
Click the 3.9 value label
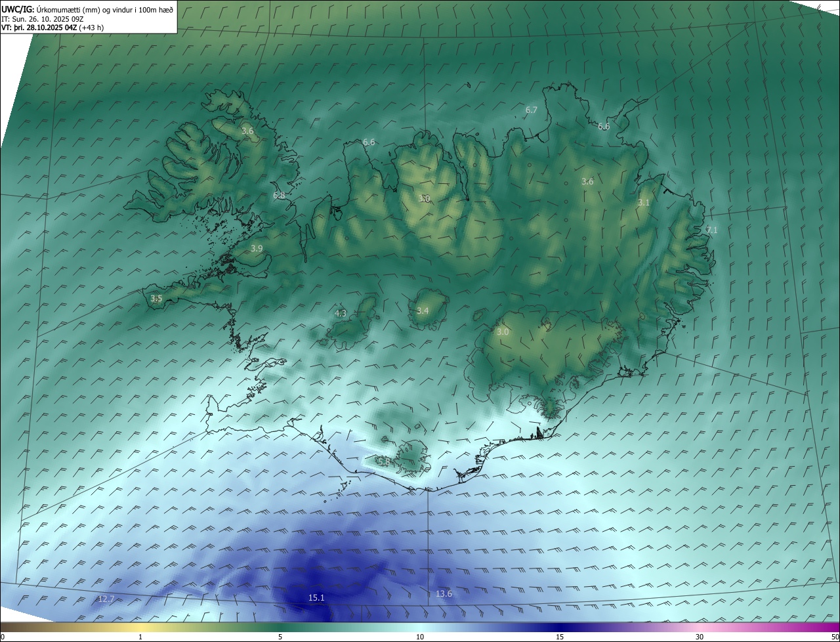pyautogui.click(x=257, y=249)
